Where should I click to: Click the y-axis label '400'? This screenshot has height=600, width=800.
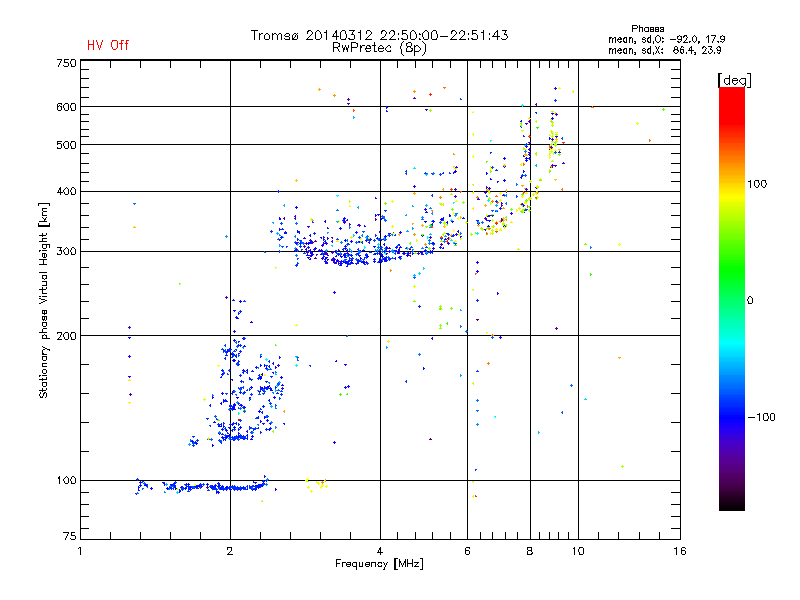click(x=66, y=192)
